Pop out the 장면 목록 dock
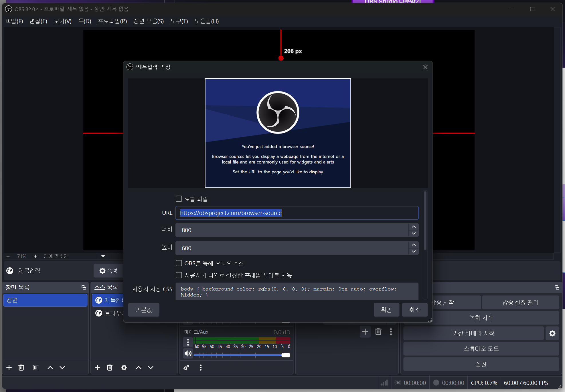Image resolution: width=565 pixels, height=392 pixels. click(x=84, y=287)
